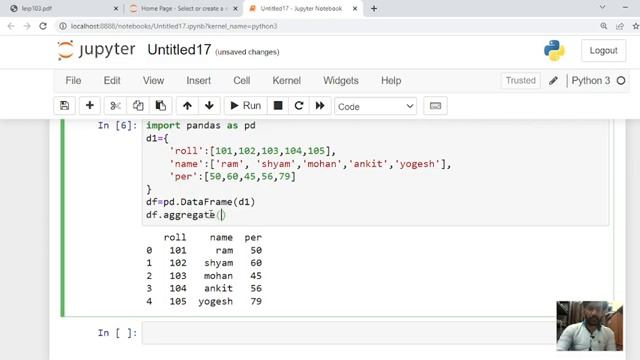Screen dimensions: 640x360
Task: Click the In [6] cell prompt
Action: (x=117, y=125)
